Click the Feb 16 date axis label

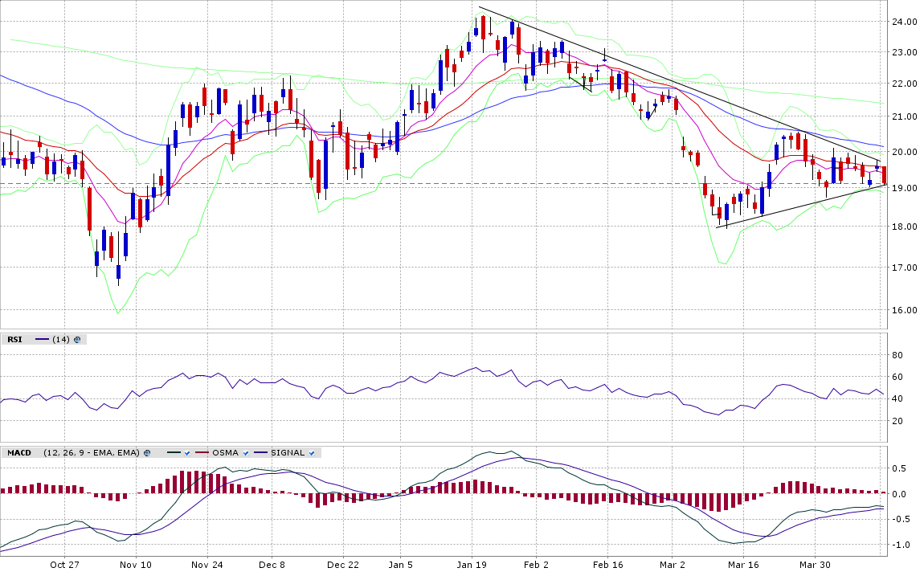click(607, 565)
